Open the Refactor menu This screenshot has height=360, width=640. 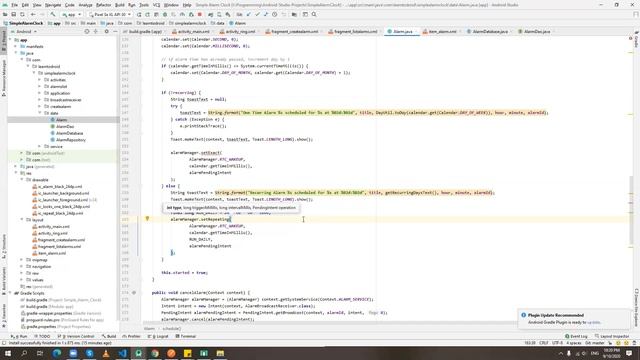pyautogui.click(x=103, y=5)
